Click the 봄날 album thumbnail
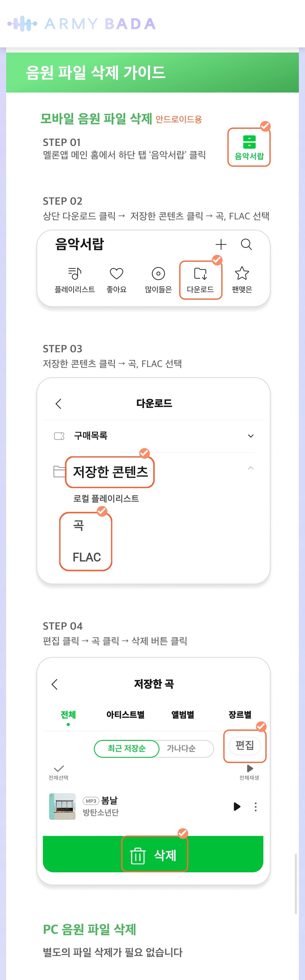 62,807
